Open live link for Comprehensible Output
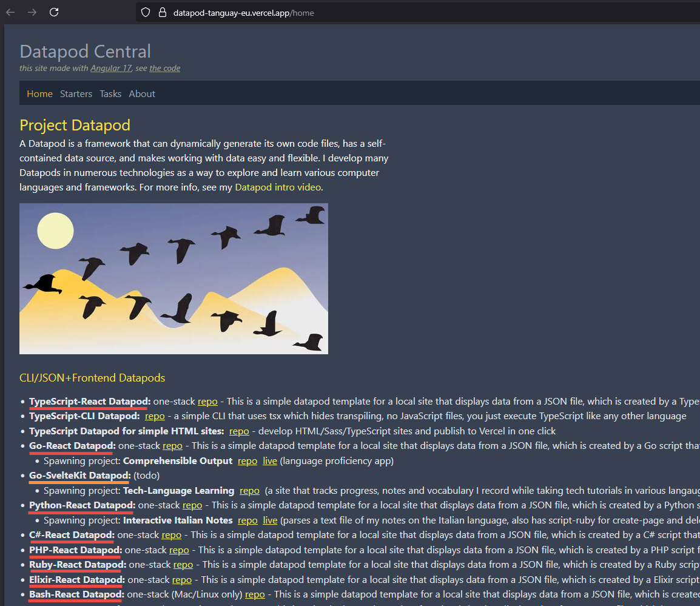700x606 pixels. point(270,460)
